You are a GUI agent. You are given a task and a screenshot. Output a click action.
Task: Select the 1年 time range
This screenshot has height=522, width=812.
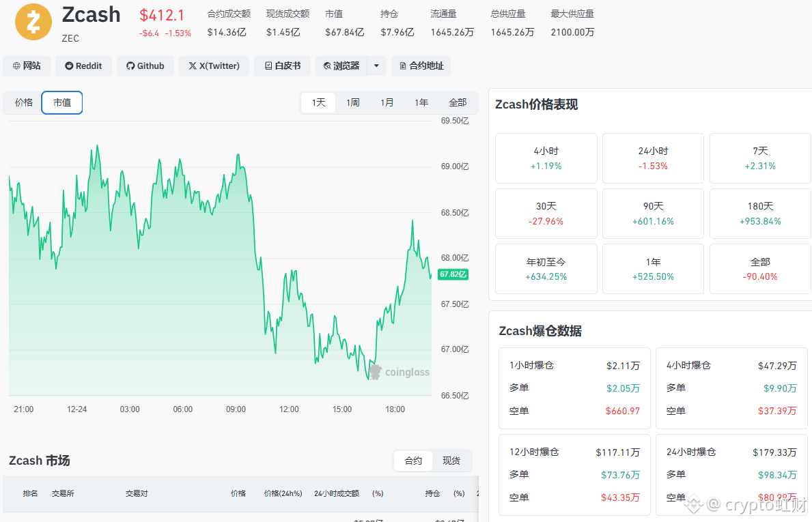tap(421, 102)
